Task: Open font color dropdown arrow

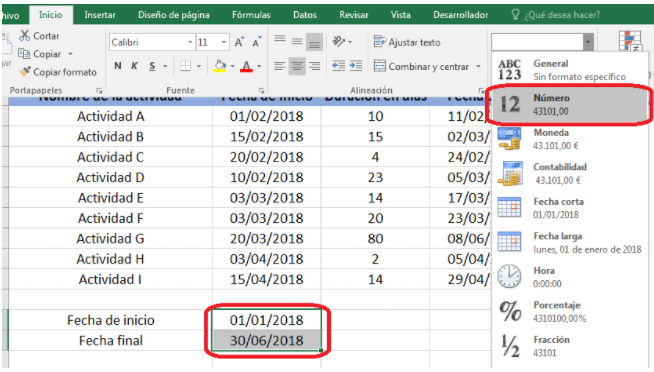Action: pos(259,66)
